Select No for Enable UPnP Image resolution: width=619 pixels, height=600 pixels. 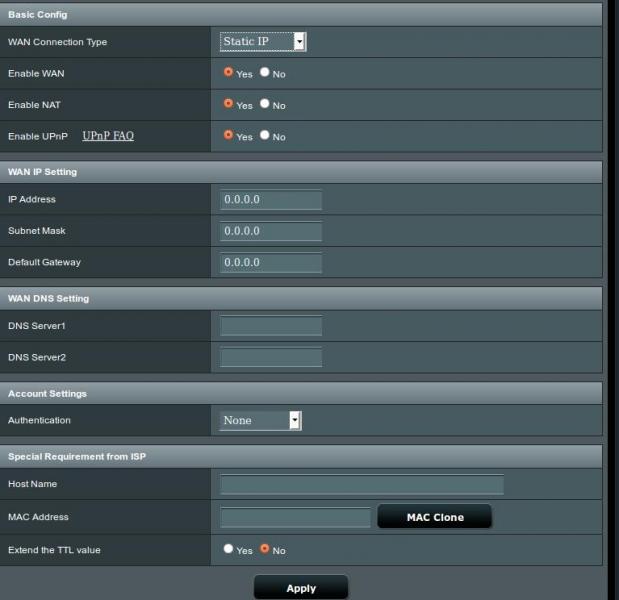(x=265, y=135)
